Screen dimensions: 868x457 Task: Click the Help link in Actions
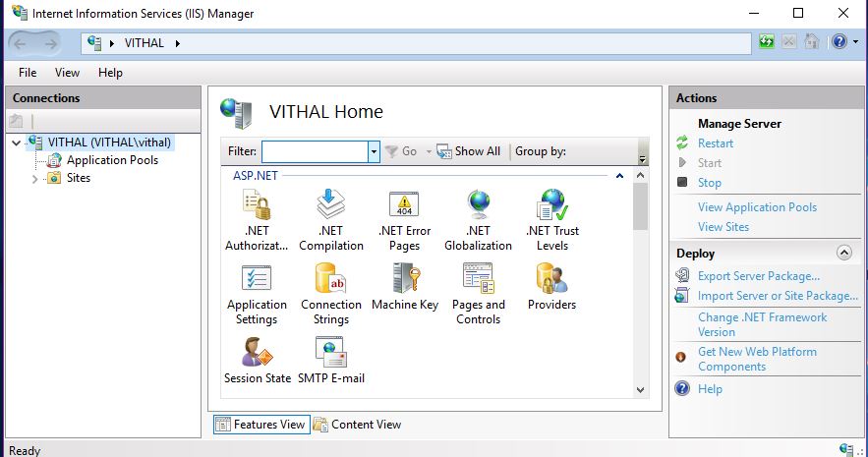click(710, 389)
